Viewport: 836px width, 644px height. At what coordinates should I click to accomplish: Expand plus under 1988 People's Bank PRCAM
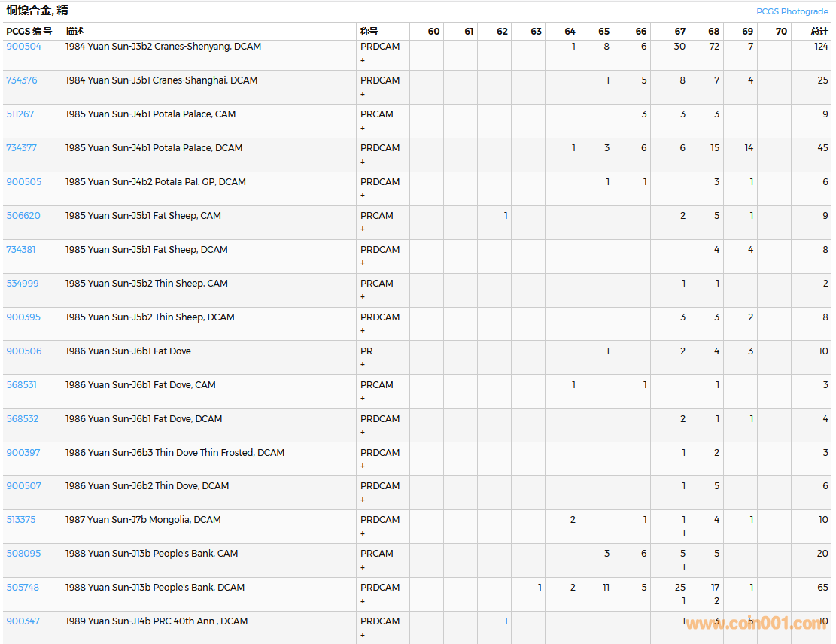click(x=363, y=567)
